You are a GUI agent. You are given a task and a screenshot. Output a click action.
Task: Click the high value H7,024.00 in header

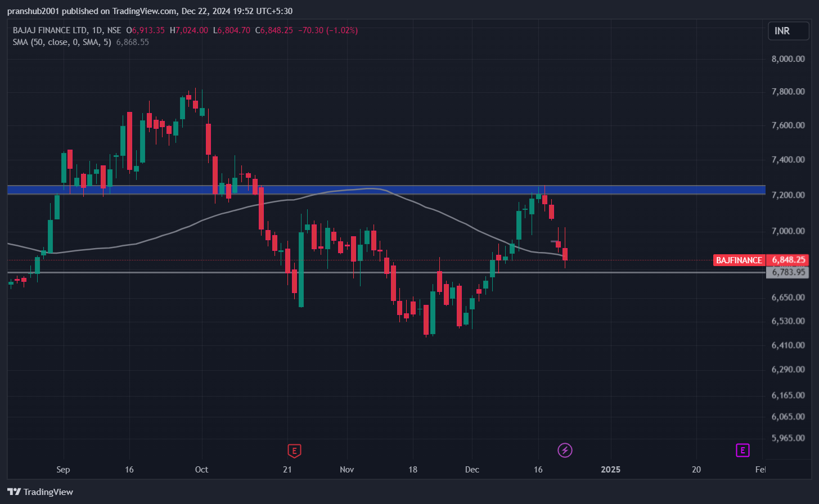[189, 30]
